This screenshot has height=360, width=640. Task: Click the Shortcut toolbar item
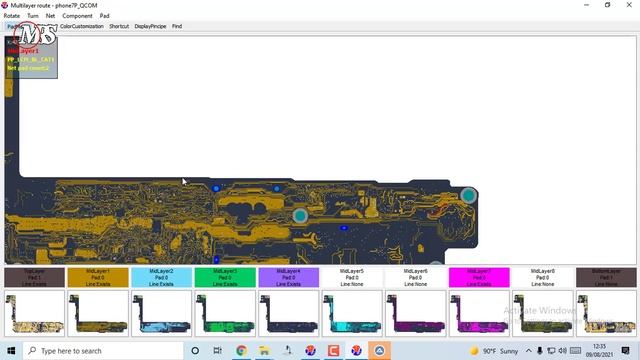coord(119,26)
